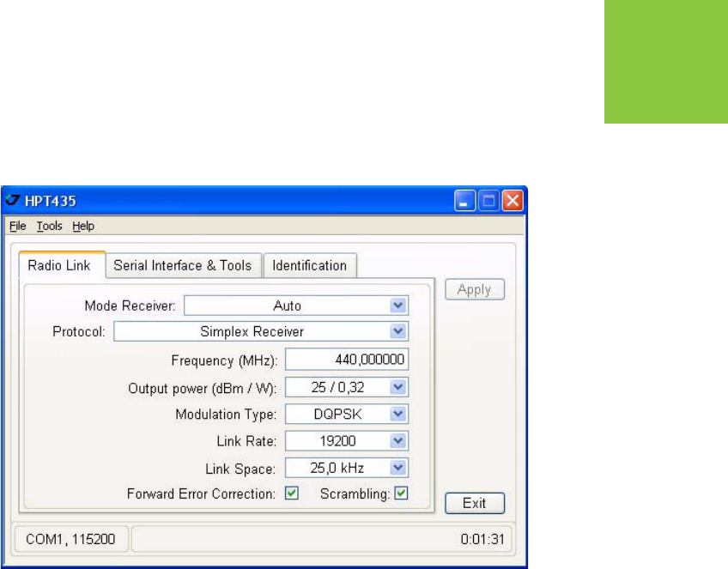
Task: Select the 25 / 0,32 output power value
Action: coord(337,387)
